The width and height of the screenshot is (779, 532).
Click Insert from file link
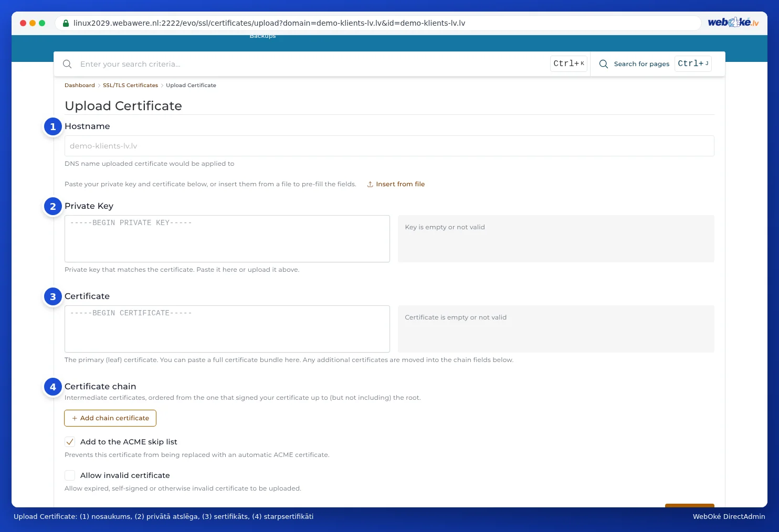(x=396, y=184)
